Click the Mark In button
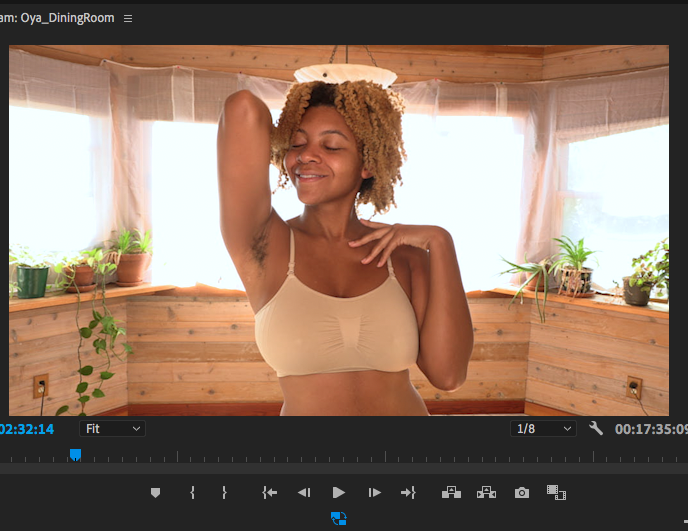The width and height of the screenshot is (688, 531). [x=192, y=493]
